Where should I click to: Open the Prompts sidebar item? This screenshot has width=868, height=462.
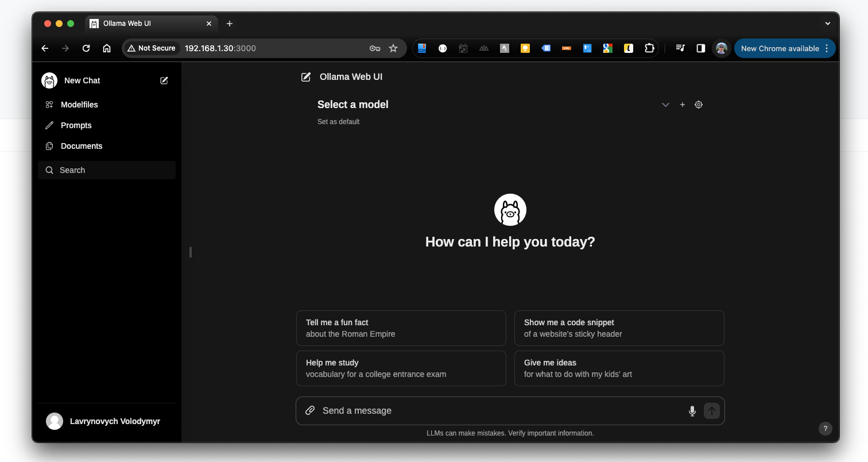(x=76, y=125)
